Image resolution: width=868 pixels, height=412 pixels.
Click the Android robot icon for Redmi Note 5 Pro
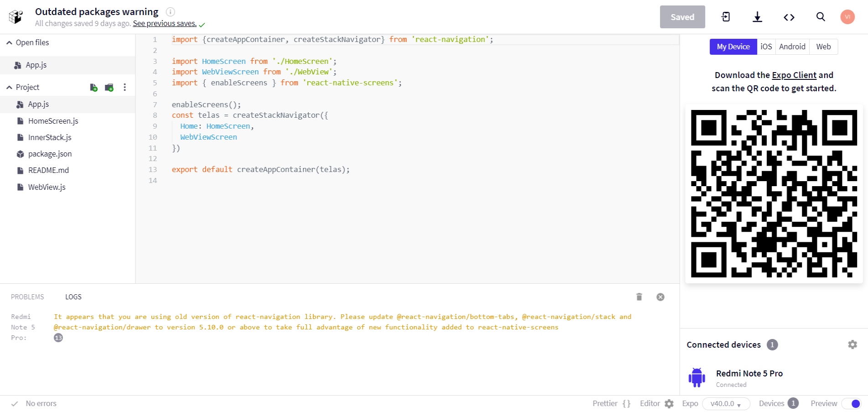click(696, 378)
